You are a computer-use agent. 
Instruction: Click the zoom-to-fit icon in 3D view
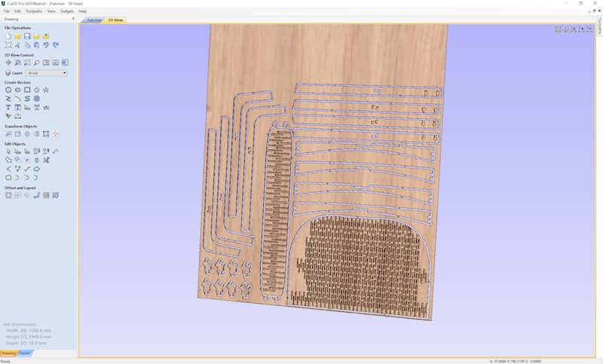click(558, 29)
